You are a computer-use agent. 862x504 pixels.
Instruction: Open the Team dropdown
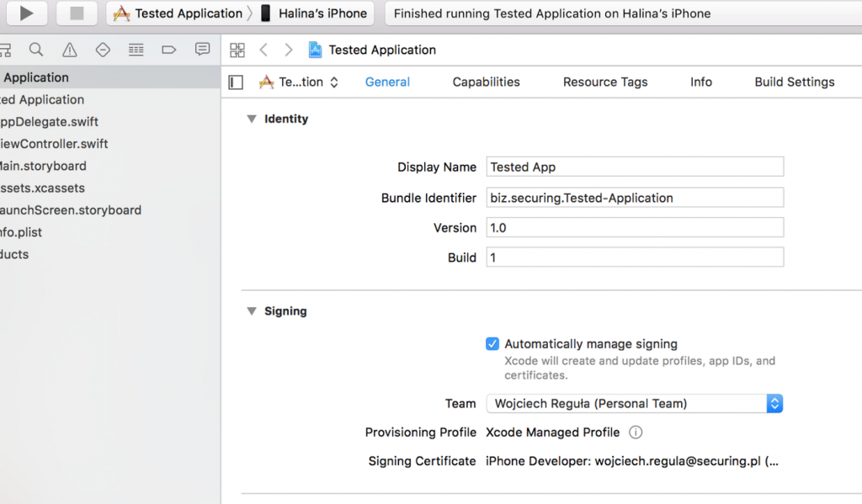tap(635, 403)
